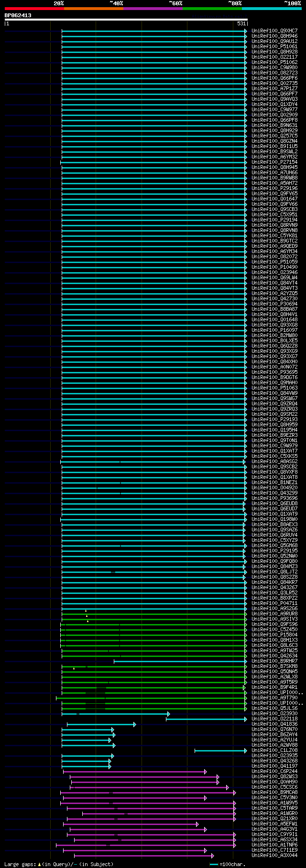Click label UniRef100_Q42634
Image resolution: width=306 pixels, height=868 pixels.
274,656
